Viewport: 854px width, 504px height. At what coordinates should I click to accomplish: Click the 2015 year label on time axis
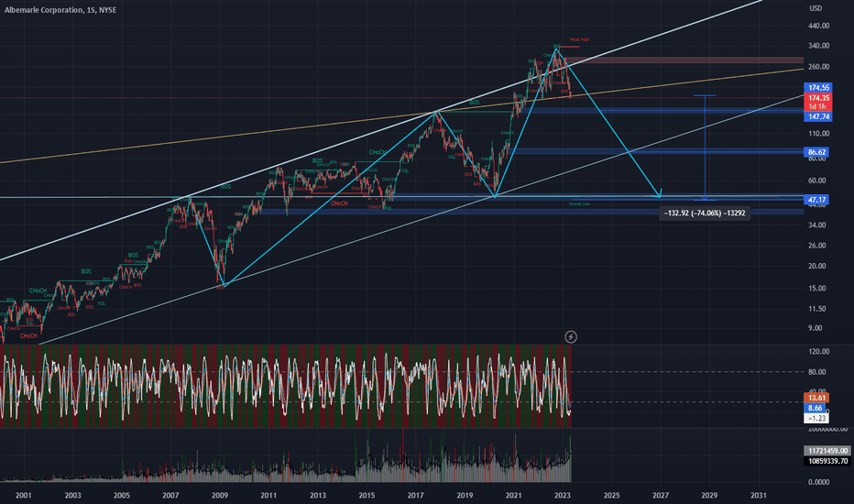click(367, 495)
